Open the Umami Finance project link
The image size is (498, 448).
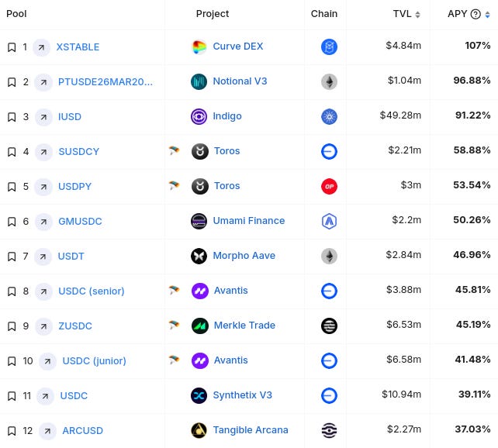coord(249,221)
